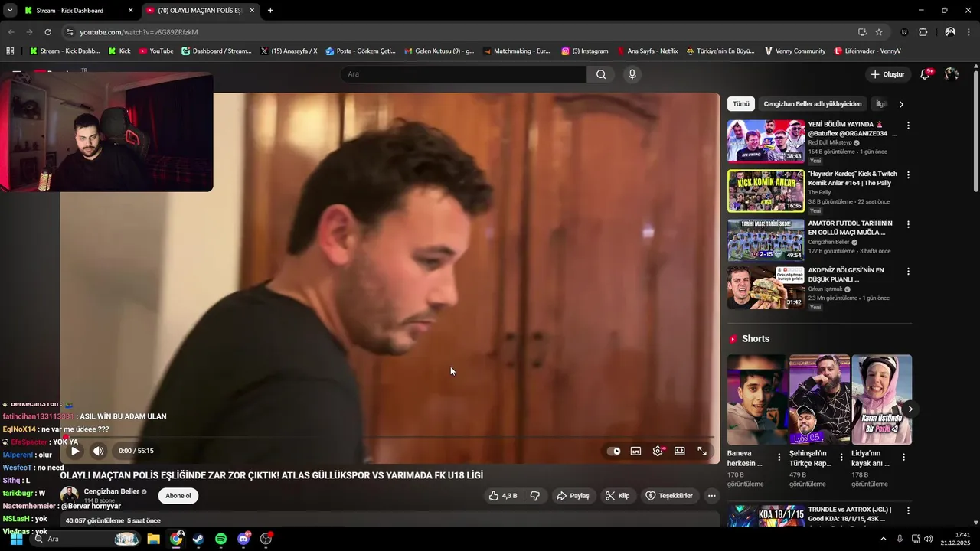Share the video via Paylaş
Viewport: 980px width, 551px height.
[x=573, y=496]
